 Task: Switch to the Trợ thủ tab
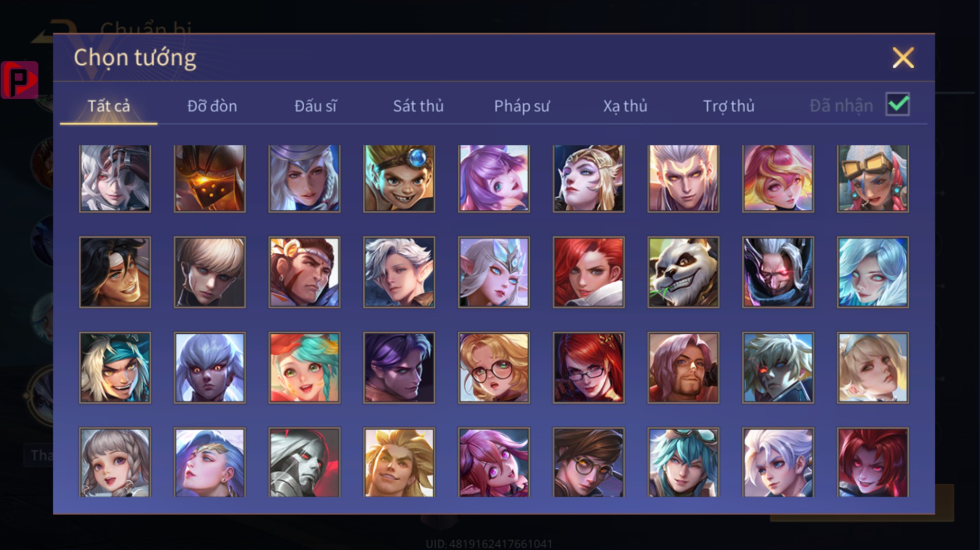coord(729,106)
